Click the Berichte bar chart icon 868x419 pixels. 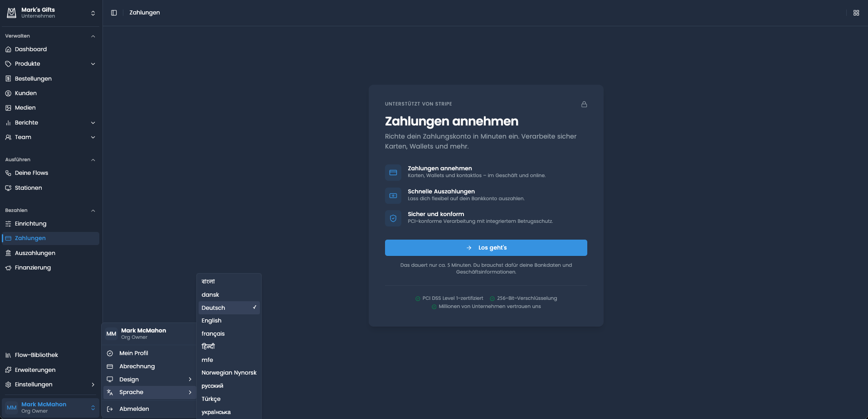pyautogui.click(x=8, y=123)
